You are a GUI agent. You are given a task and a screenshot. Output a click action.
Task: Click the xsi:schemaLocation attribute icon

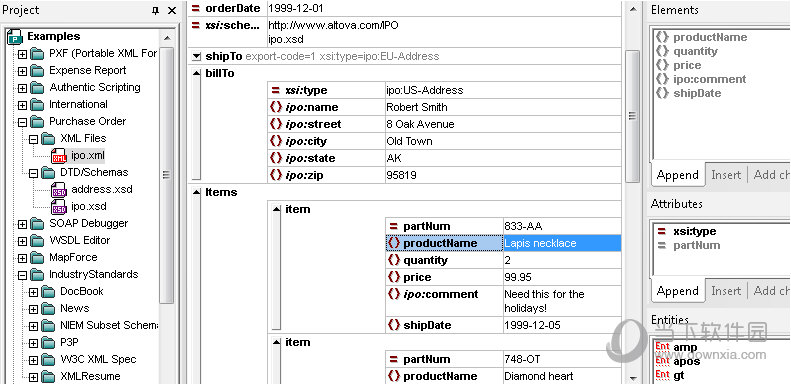click(x=196, y=25)
